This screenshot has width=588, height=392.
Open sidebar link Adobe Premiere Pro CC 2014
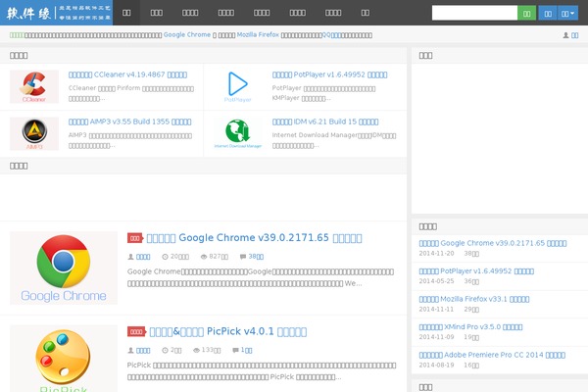point(492,355)
